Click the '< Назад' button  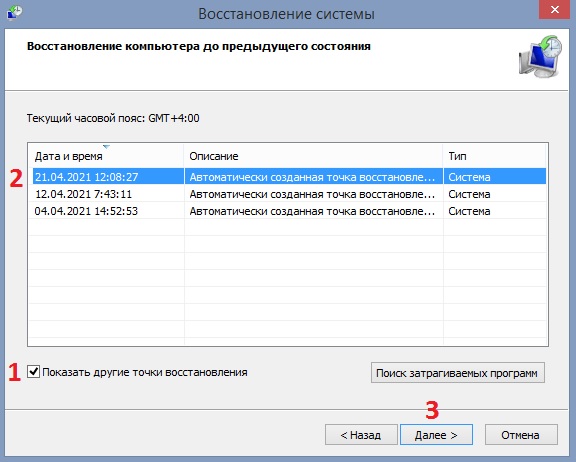click(x=361, y=435)
